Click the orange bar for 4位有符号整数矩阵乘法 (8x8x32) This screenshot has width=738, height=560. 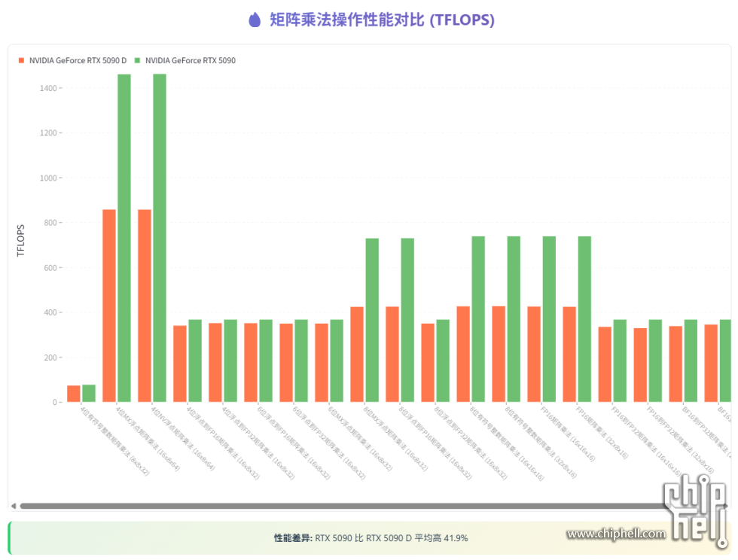pos(74,394)
